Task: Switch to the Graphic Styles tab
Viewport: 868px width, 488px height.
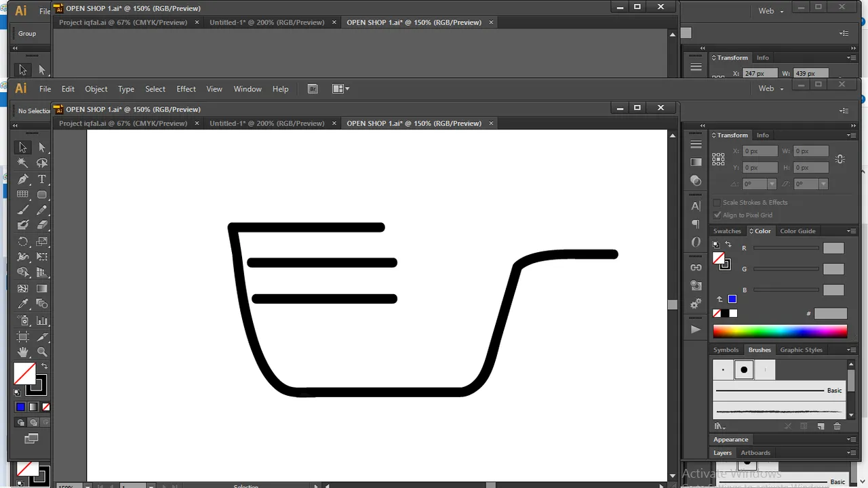Action: (801, 350)
